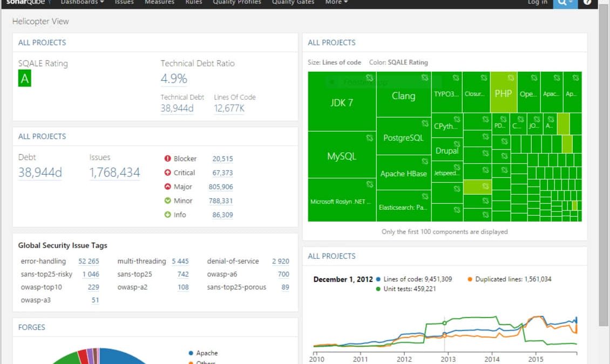Open the 1,768,434 Issues total
Screen dimensions: 610x364
pos(115,173)
